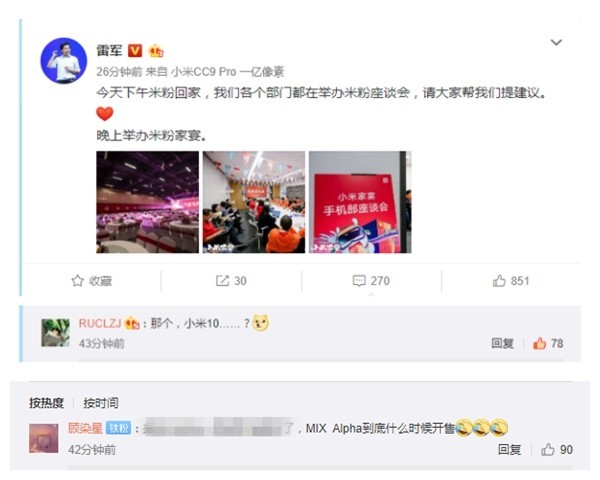Open RUCLZJ's avatar picture
Viewport: 600px width, 480px height.
click(55, 333)
